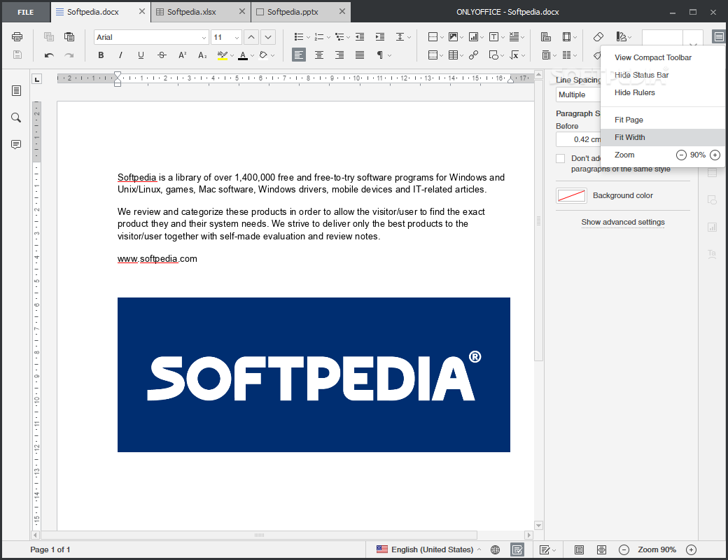Zoom out using status bar minus button

pyautogui.click(x=624, y=549)
